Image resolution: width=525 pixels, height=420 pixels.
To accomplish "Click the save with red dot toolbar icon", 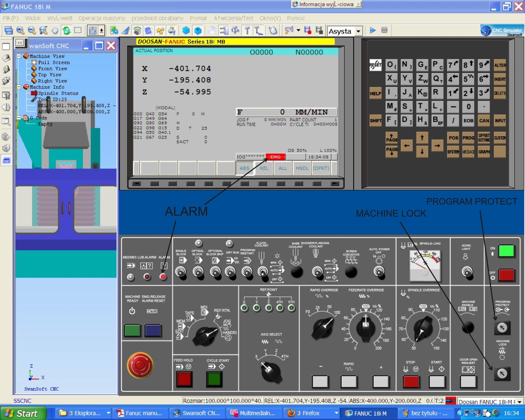I will (x=308, y=30).
